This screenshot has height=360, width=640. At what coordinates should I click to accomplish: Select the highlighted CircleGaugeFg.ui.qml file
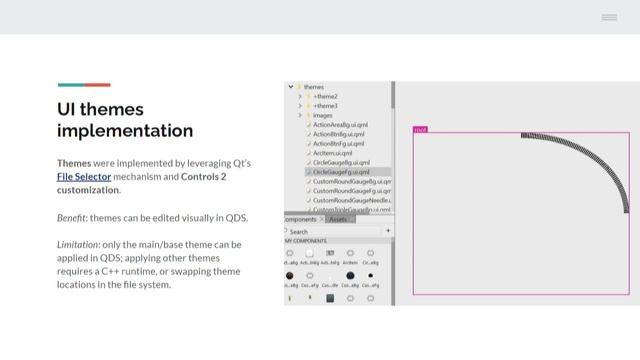(348, 172)
